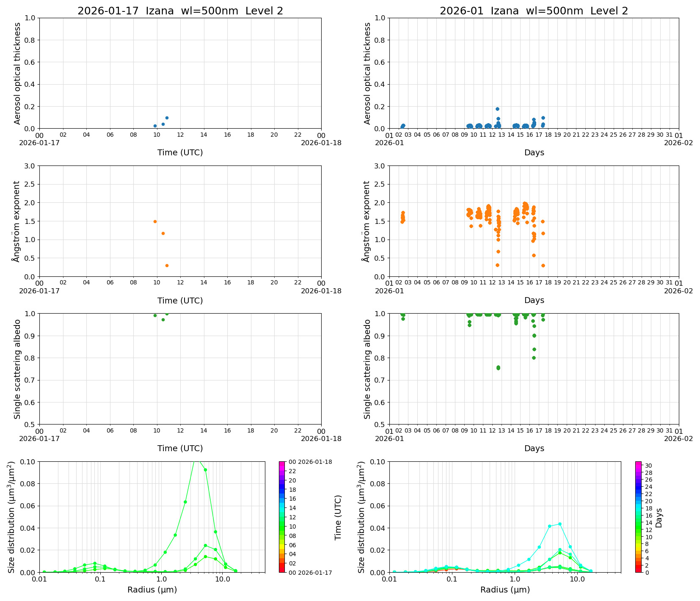Click "Size distribution" y-axis label on the daily plot
The height and width of the screenshot is (601, 700).
click(11, 517)
